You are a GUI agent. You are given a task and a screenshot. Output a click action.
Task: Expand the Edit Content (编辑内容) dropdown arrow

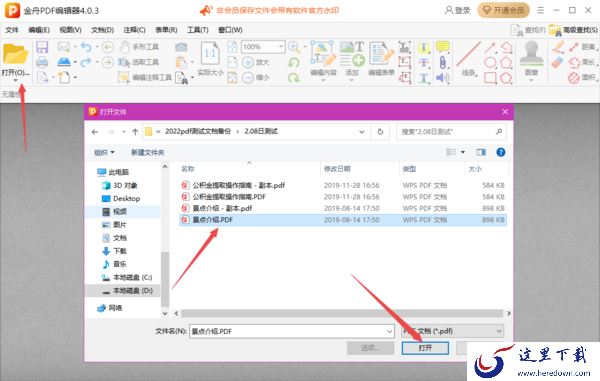coord(323,80)
